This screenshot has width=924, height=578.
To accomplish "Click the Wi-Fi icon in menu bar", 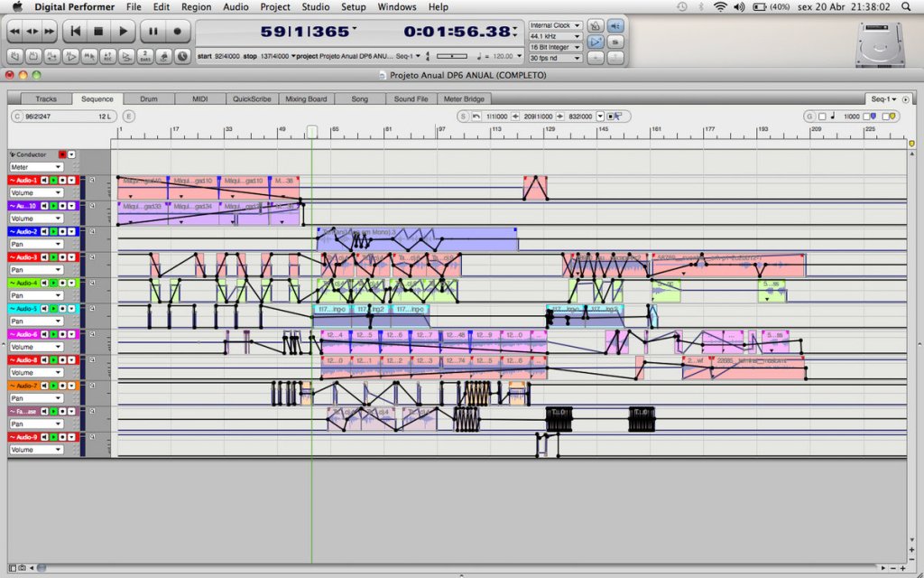I will pos(719,6).
